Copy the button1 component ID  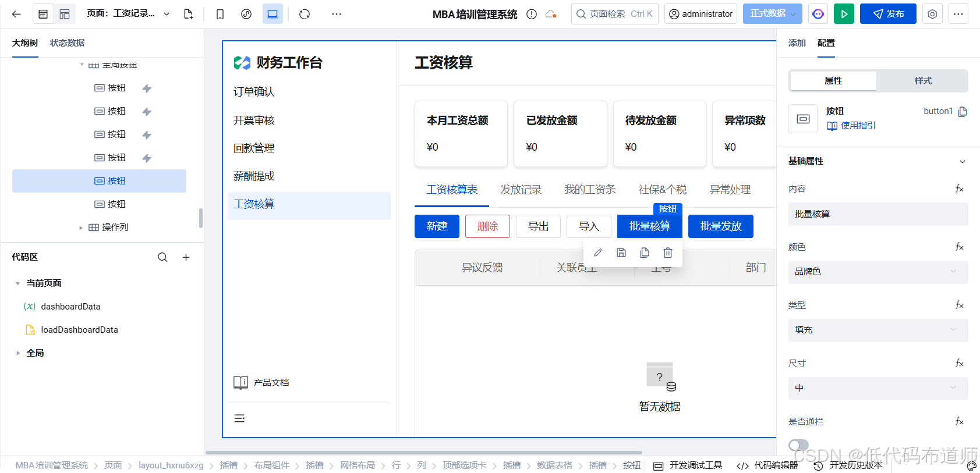(x=963, y=111)
